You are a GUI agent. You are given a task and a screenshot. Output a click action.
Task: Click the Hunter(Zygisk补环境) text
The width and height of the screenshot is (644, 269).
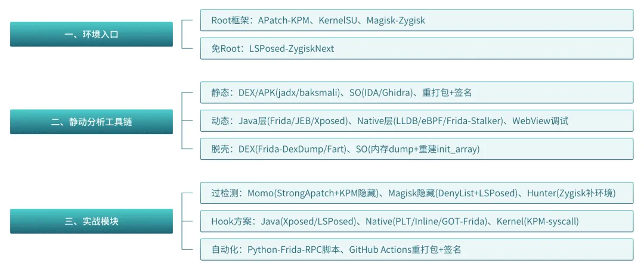(571, 193)
